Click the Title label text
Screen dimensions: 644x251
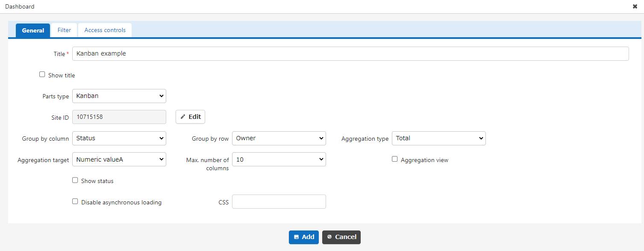point(59,54)
